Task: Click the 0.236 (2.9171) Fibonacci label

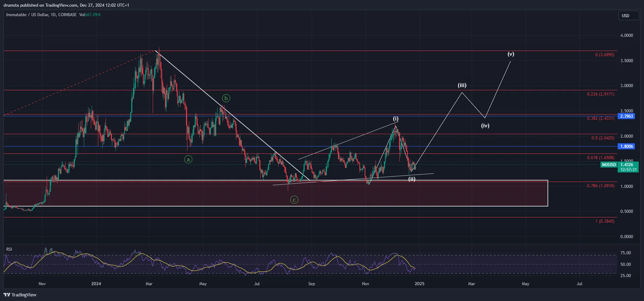Action: click(600, 94)
